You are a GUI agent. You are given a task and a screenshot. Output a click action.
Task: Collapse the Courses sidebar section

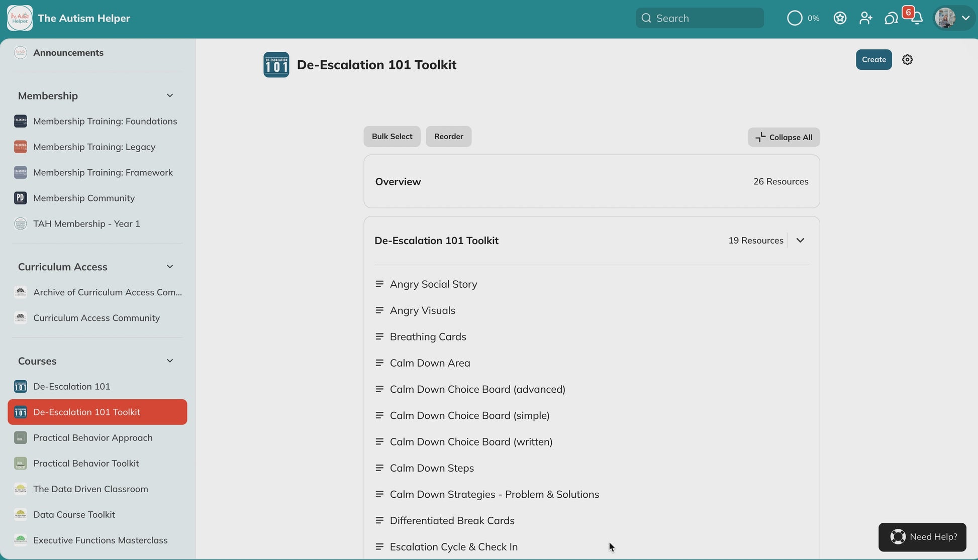coord(170,361)
